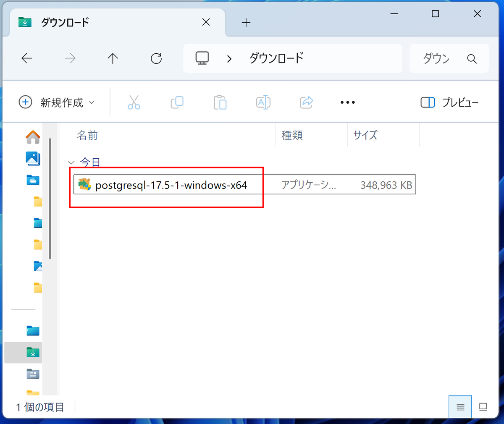Sort by the 名前 column header

pyautogui.click(x=87, y=135)
